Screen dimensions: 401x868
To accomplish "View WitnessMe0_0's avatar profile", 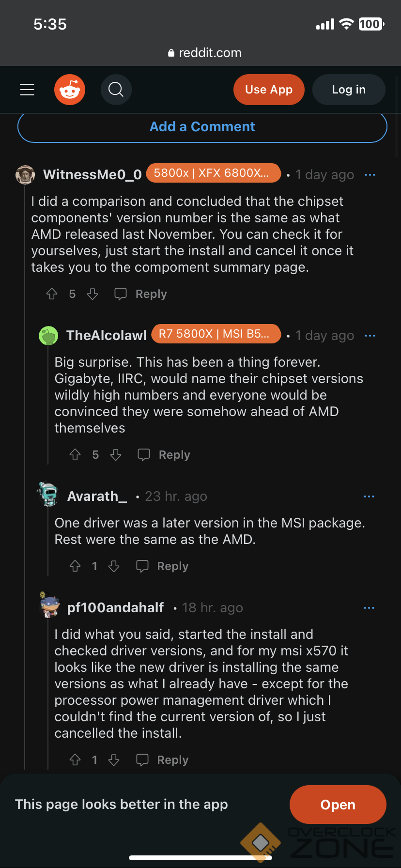I will [25, 175].
